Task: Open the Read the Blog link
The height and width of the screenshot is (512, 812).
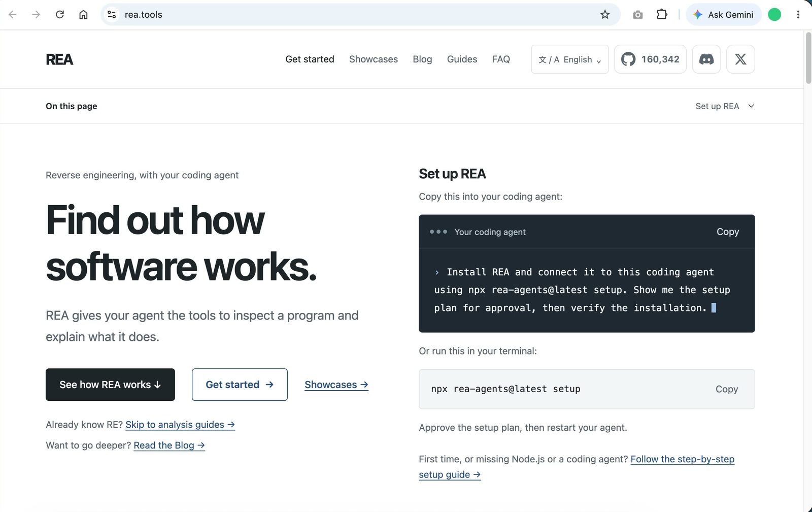Action: (169, 445)
